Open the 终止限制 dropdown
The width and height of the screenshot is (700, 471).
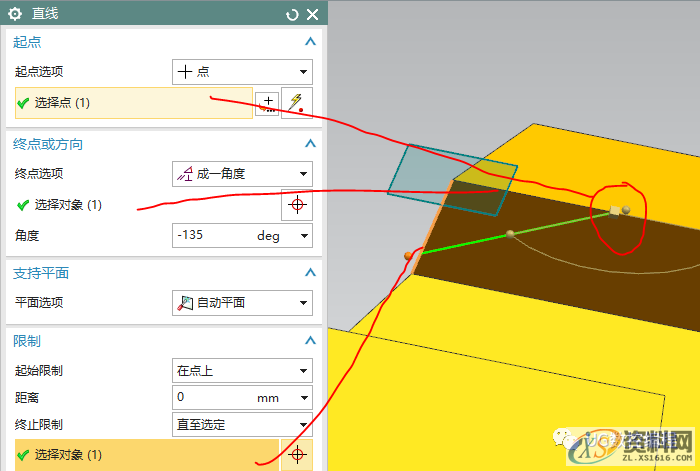coord(242,425)
